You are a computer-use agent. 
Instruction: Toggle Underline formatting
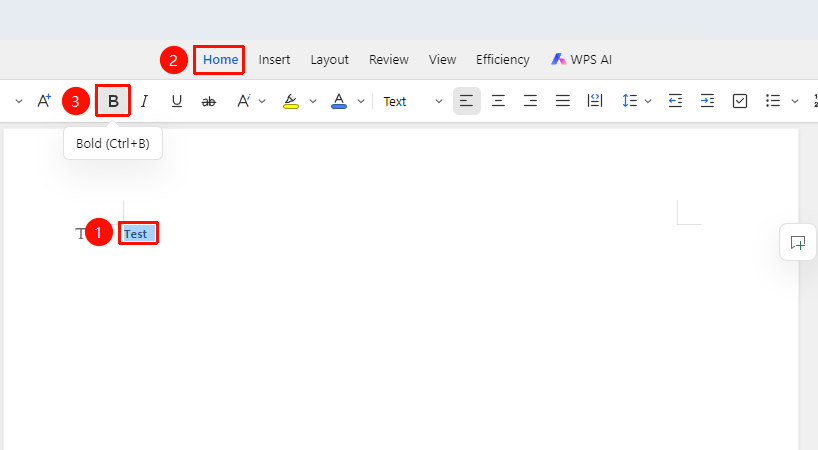click(177, 101)
